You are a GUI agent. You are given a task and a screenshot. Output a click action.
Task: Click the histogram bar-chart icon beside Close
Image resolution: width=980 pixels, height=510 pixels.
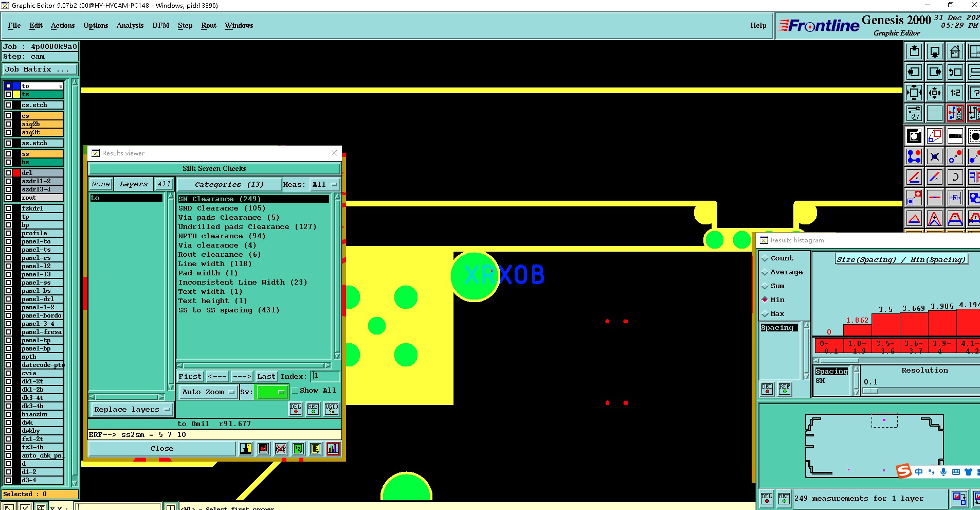(333, 449)
